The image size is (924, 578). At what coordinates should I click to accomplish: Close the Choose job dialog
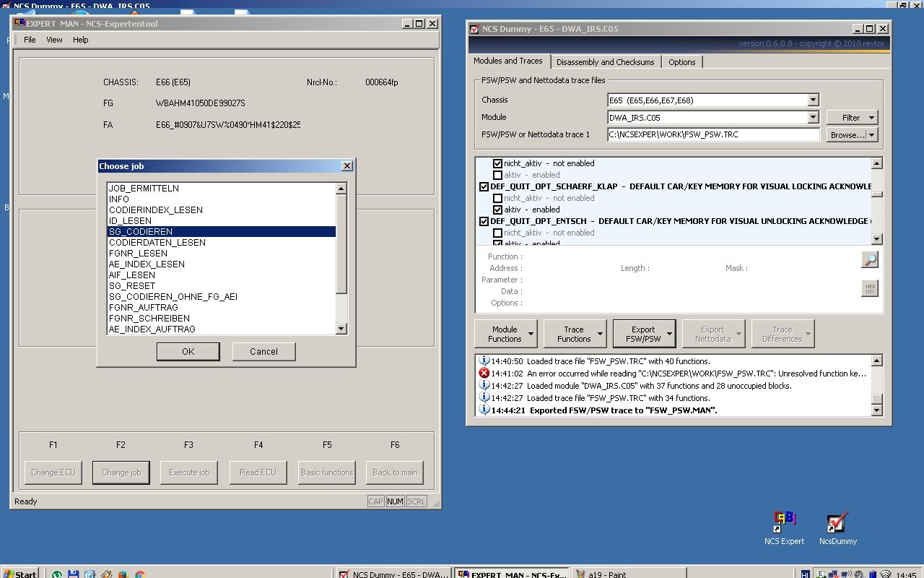click(346, 165)
